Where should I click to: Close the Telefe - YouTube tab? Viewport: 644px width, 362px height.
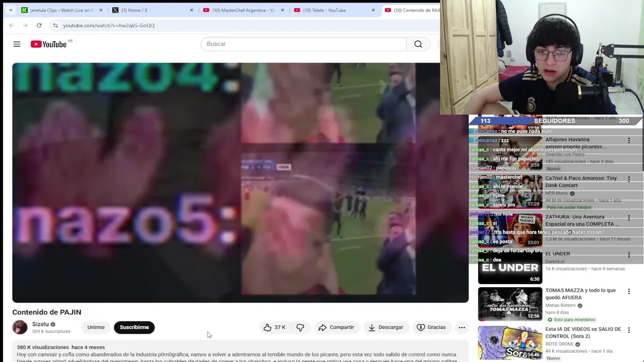373,10
